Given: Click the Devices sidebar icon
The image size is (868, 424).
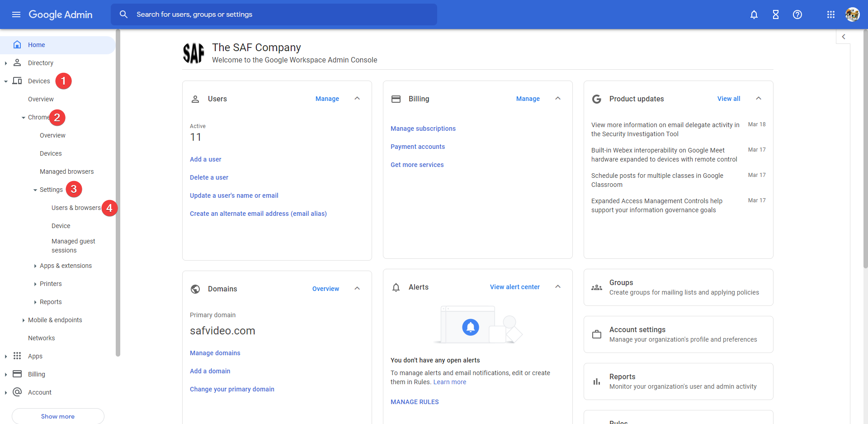Looking at the screenshot, I should (x=17, y=81).
